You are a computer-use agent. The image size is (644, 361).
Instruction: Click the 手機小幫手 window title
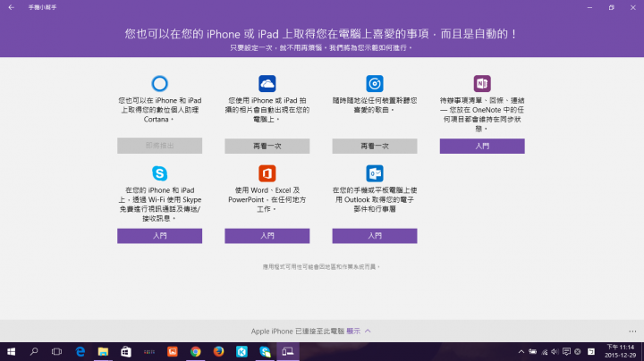click(42, 7)
